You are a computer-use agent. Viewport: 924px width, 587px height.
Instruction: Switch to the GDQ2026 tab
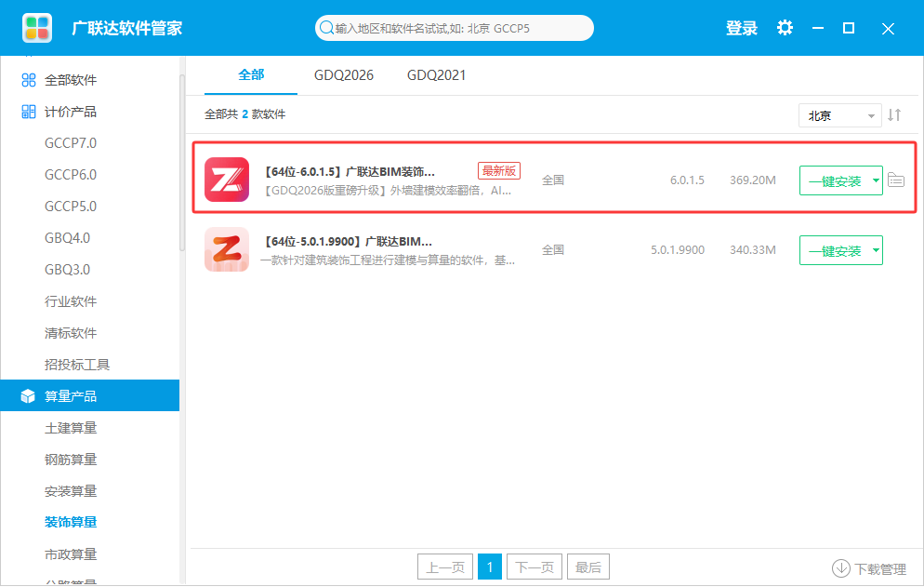[x=344, y=75]
